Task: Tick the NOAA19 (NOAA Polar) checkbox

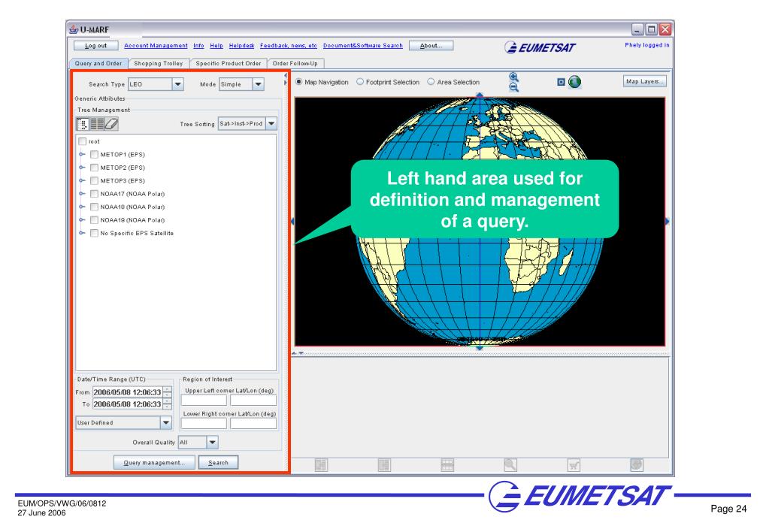Action: click(x=94, y=220)
